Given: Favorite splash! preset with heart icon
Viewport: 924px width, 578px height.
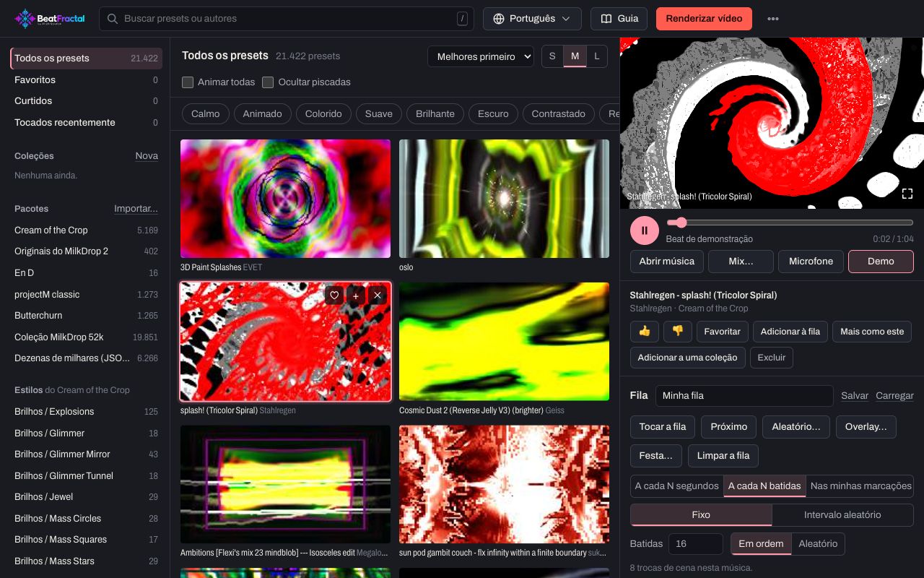Looking at the screenshot, I should coord(334,296).
